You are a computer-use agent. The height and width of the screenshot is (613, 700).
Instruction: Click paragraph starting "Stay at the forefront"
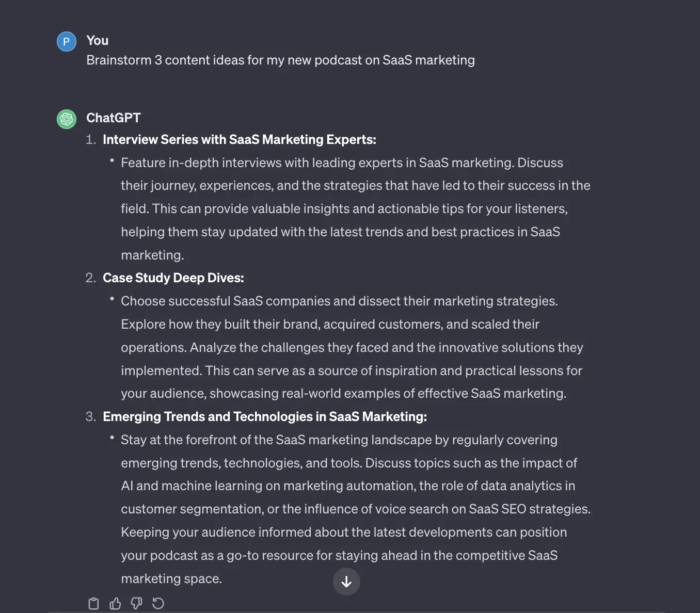356,509
